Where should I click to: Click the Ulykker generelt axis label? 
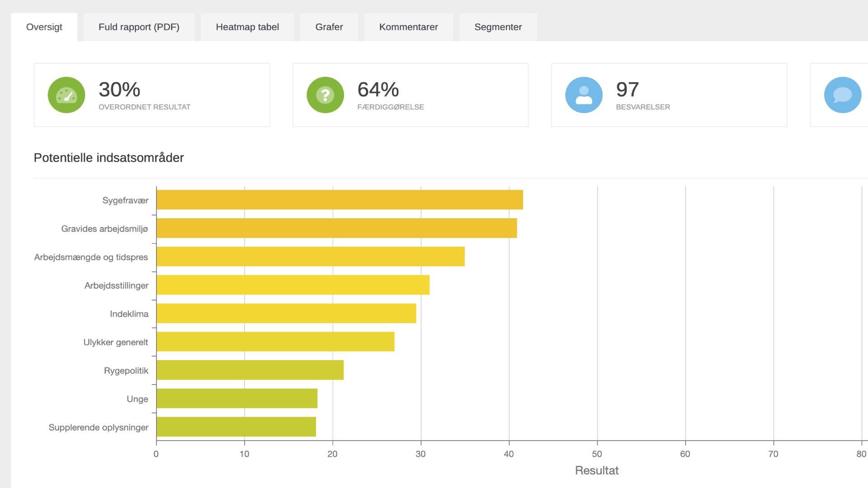pos(116,343)
